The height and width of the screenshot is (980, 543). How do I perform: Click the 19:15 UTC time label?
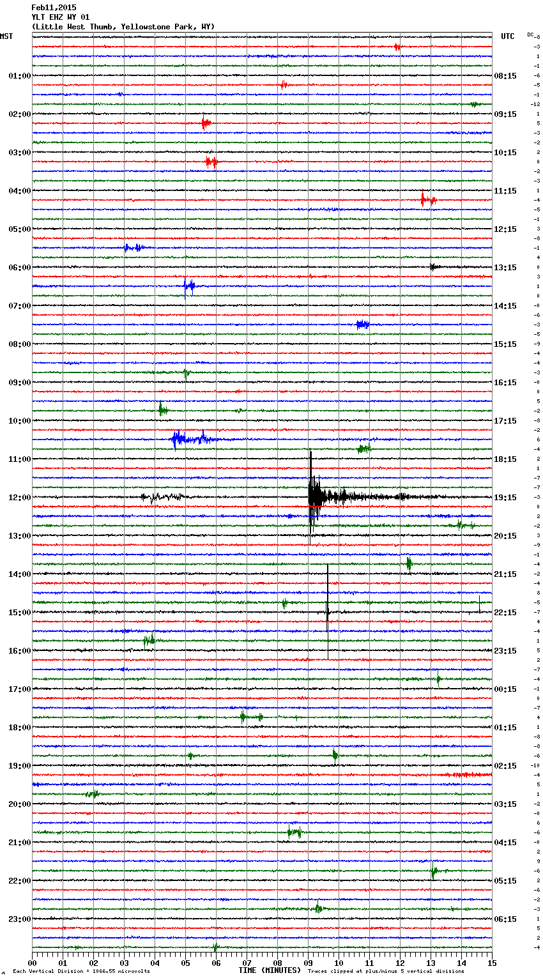click(505, 498)
